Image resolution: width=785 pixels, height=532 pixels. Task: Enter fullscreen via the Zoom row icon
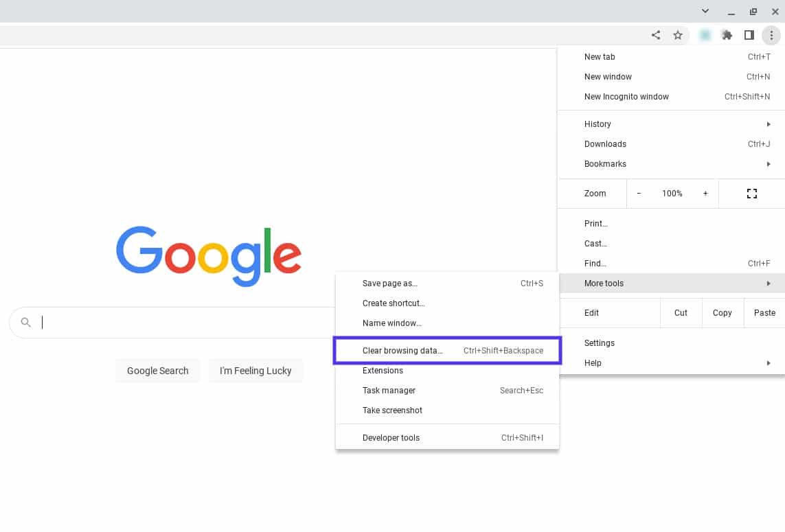click(751, 194)
